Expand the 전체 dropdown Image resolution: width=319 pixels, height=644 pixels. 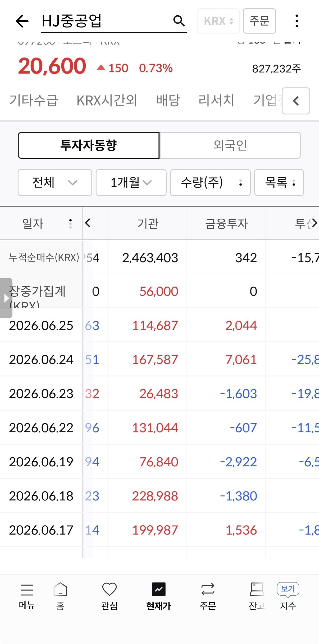pyautogui.click(x=55, y=182)
